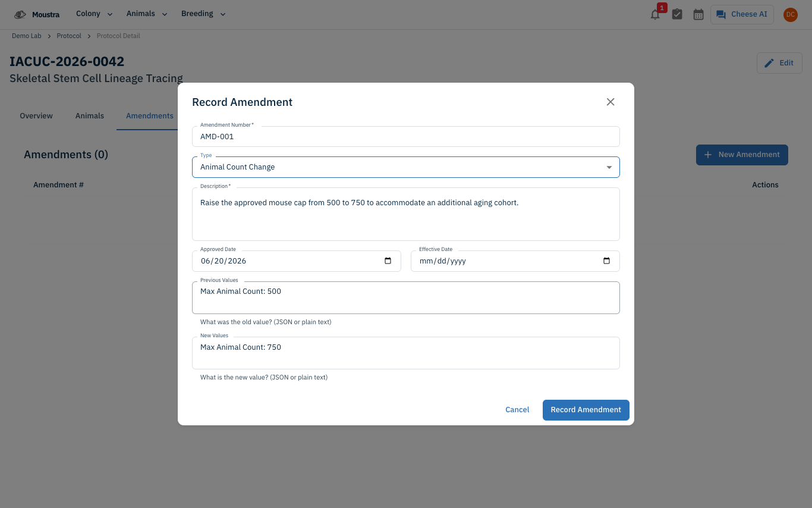Click 'Skeletal Stem Cell Lineage Tracing' subtitle

point(96,79)
